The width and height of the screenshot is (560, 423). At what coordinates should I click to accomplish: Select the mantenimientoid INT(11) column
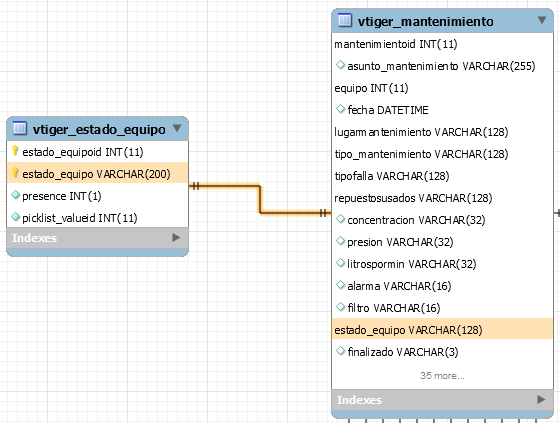[x=442, y=44]
